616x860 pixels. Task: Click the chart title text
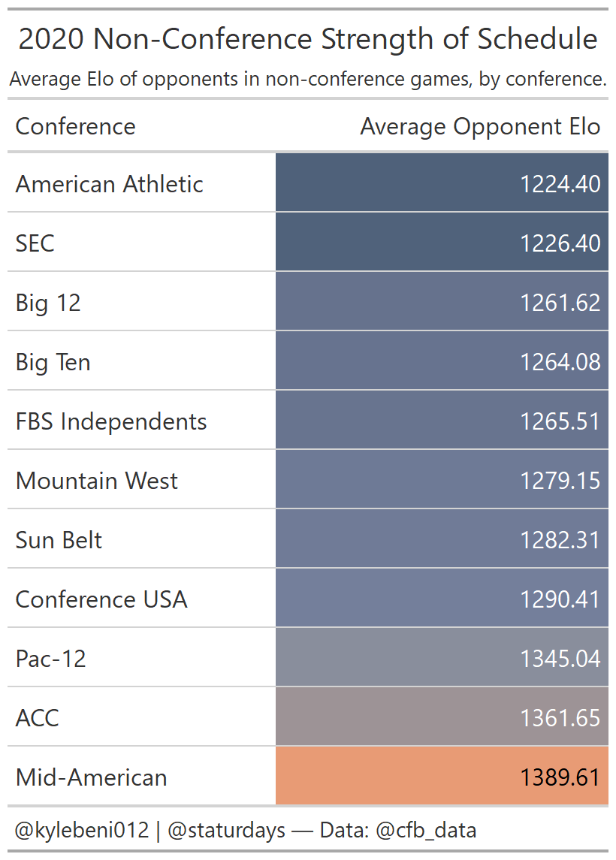click(308, 39)
